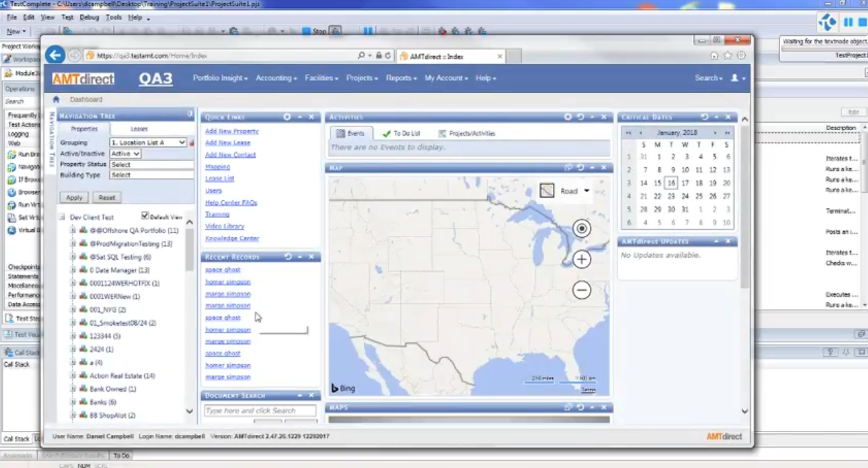Close the AMTdirect Updates panel
This screenshot has height=468, width=868.
728,241
